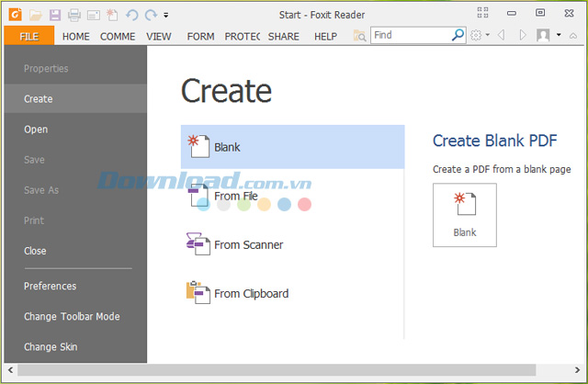Open the FILE tab
The image size is (588, 384).
29,36
